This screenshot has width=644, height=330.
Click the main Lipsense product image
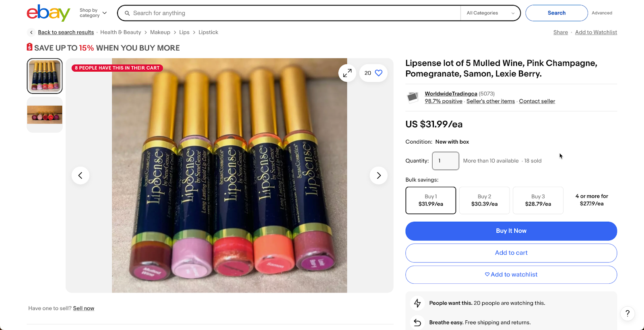click(x=229, y=175)
